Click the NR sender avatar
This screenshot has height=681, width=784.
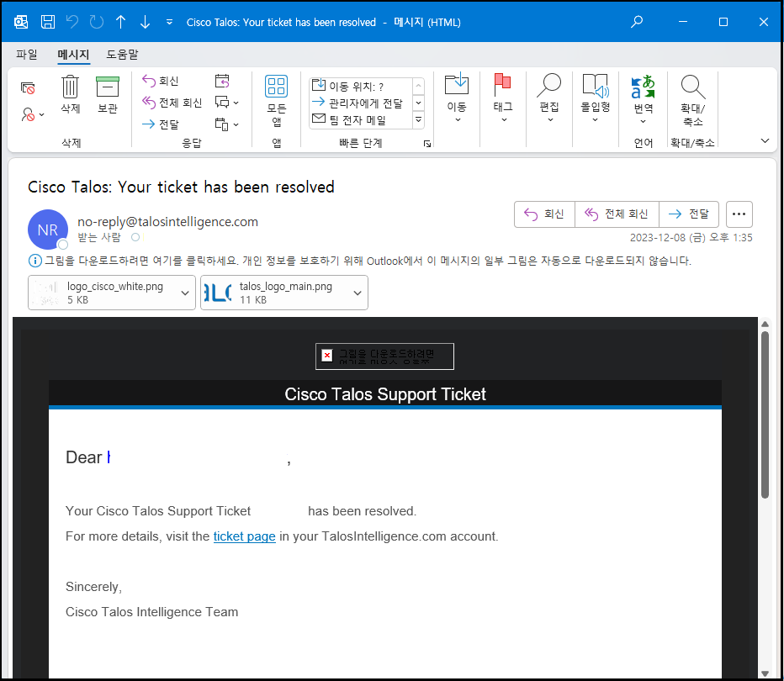tap(47, 230)
